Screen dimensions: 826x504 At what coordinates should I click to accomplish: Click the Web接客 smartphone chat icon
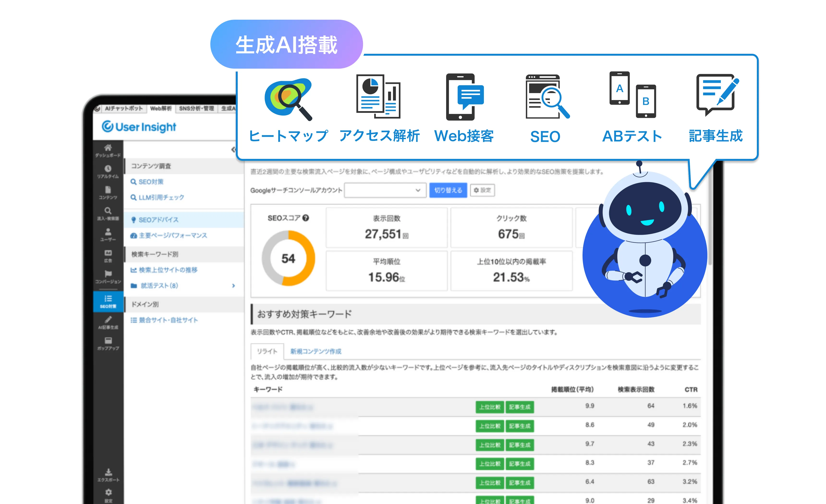click(x=464, y=97)
